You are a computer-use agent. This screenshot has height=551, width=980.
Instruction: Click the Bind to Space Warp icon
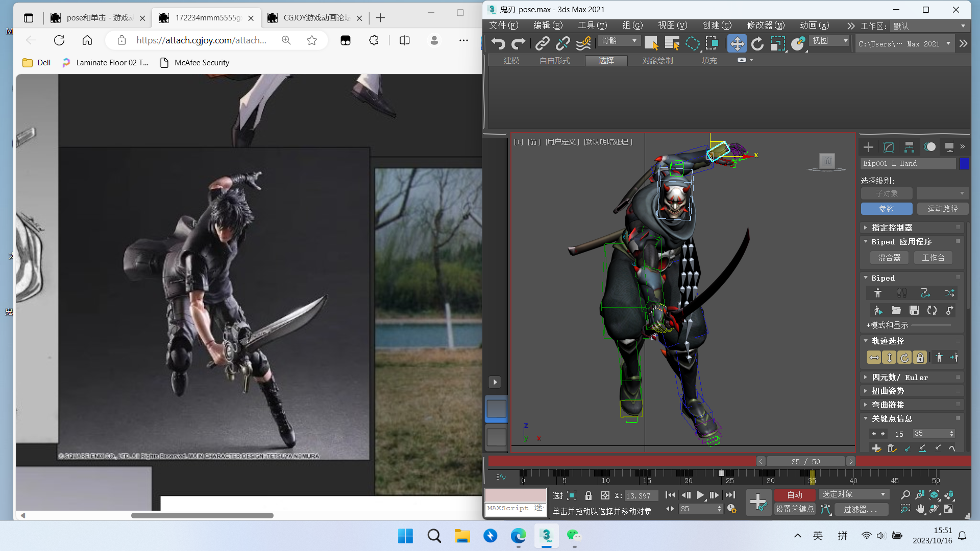point(583,44)
